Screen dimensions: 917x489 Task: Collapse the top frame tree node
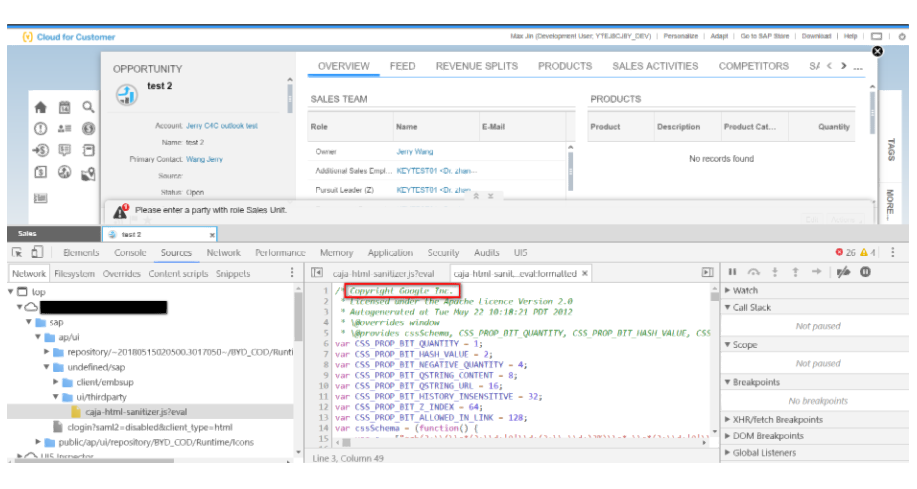11,291
